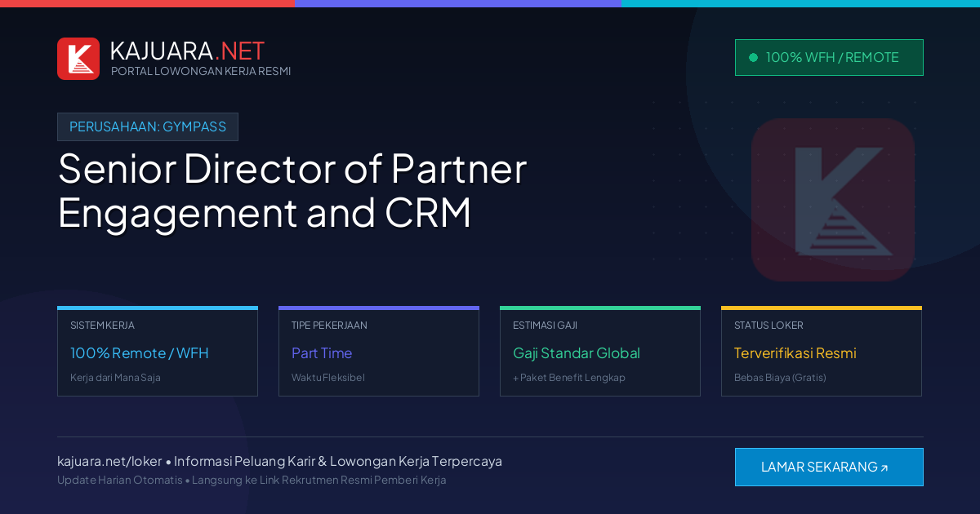
Task: Click the Waktu Fleksibel subtitle
Action: [328, 378]
